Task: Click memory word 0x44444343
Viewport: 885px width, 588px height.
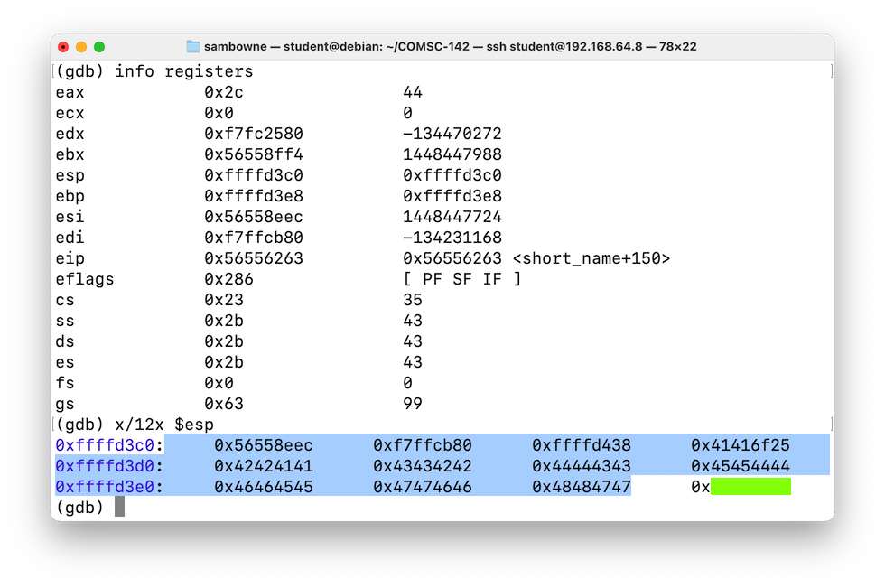Action: pyautogui.click(x=582, y=466)
